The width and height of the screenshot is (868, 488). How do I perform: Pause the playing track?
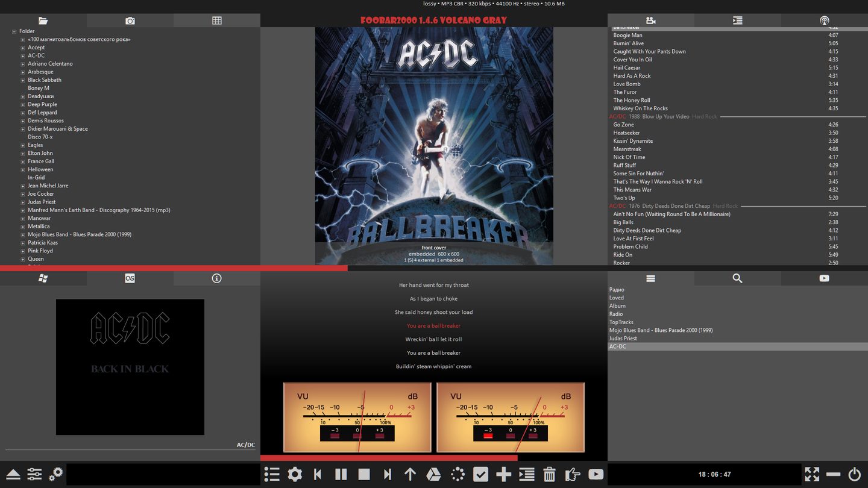click(x=341, y=475)
